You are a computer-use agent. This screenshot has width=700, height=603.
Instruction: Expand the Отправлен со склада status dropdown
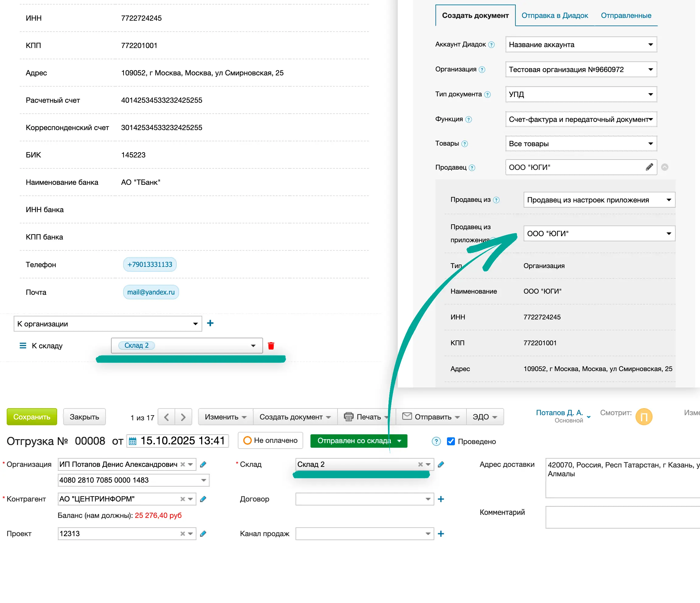pos(399,441)
